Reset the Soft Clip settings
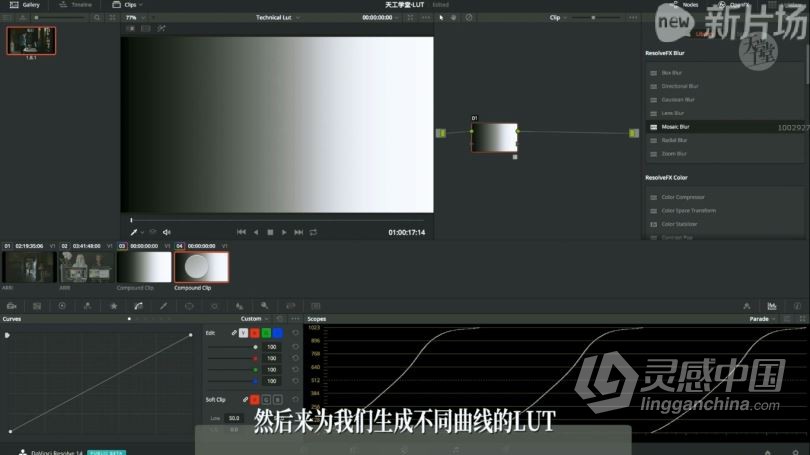Screen dimensions: 810x455 295,400
